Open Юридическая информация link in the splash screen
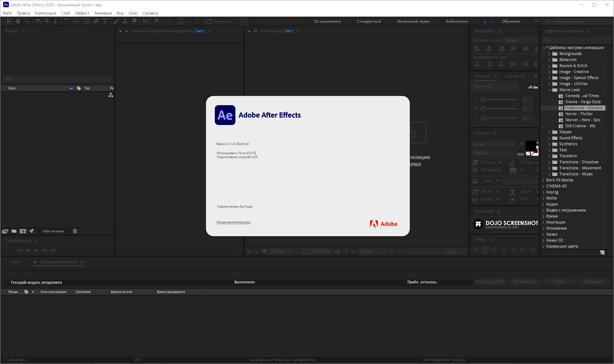 point(233,222)
